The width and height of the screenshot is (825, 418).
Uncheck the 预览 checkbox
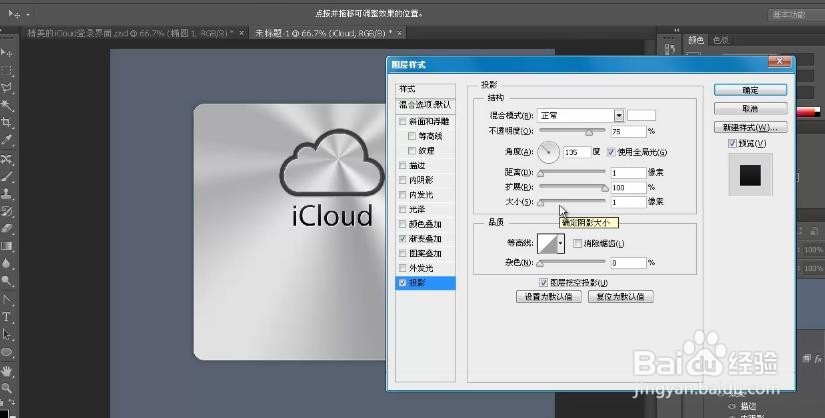click(732, 143)
